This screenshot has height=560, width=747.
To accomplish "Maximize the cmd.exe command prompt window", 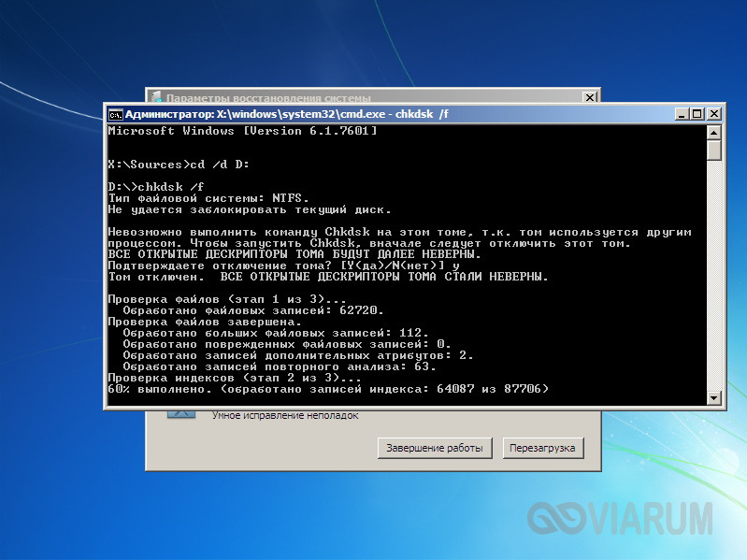I will [x=697, y=114].
